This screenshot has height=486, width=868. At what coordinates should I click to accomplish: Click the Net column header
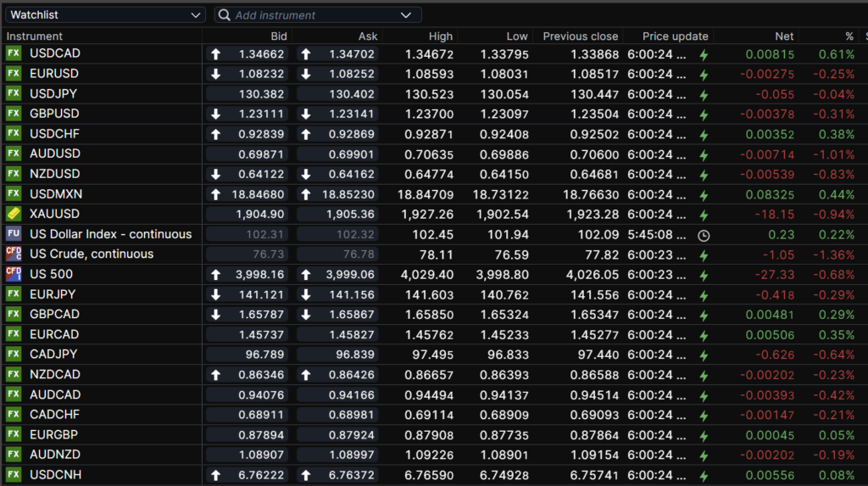(784, 36)
